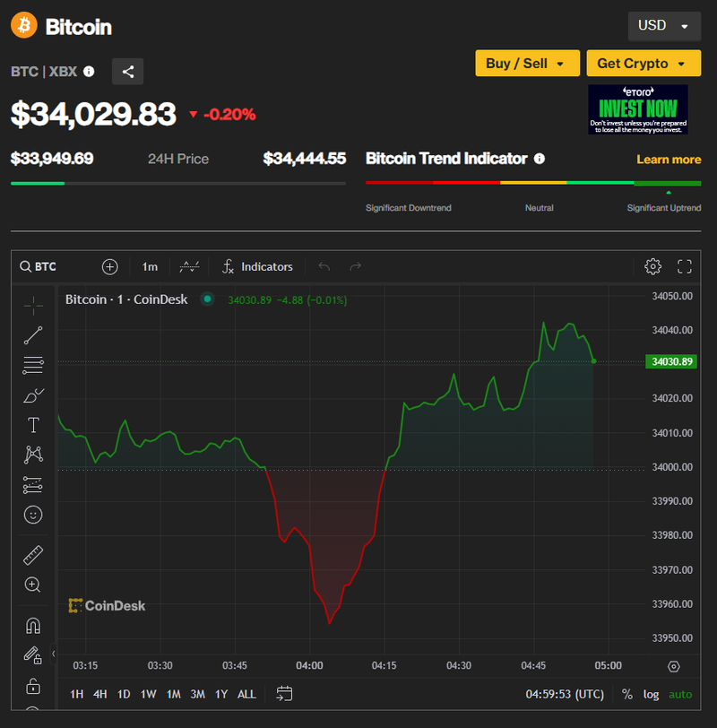Open the Indicators panel
This screenshot has height=728, width=717.
(x=257, y=266)
